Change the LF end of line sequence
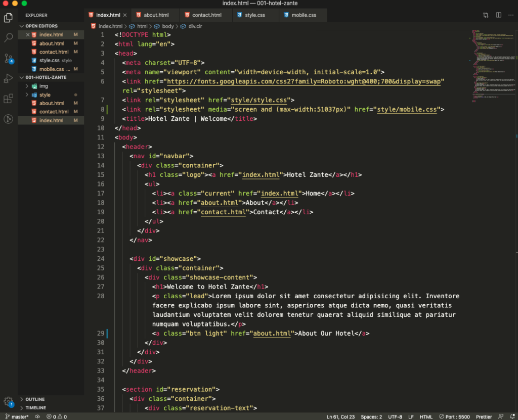 (411, 416)
